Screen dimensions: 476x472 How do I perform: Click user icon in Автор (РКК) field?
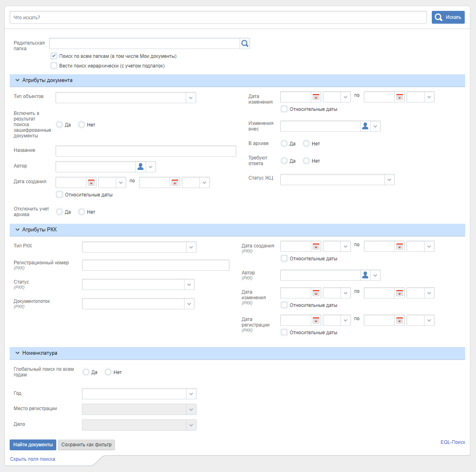pyautogui.click(x=365, y=275)
